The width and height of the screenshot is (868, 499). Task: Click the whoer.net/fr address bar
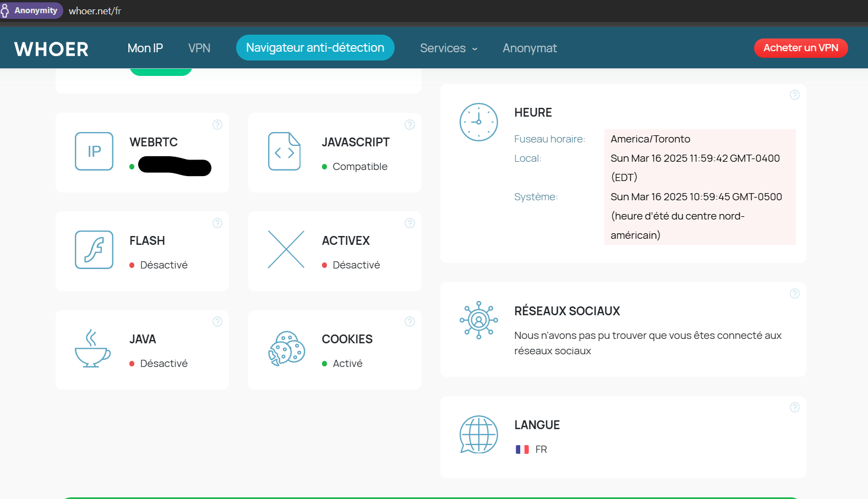coord(95,11)
